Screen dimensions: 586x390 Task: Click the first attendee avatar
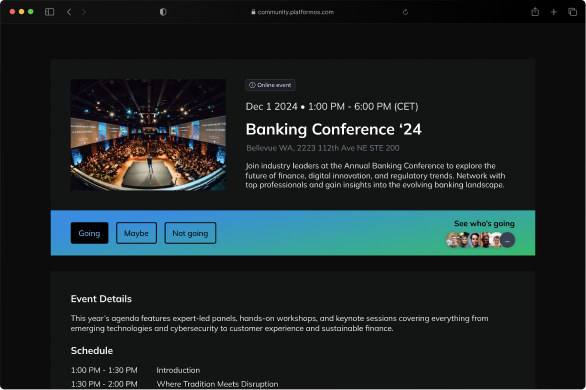point(453,240)
